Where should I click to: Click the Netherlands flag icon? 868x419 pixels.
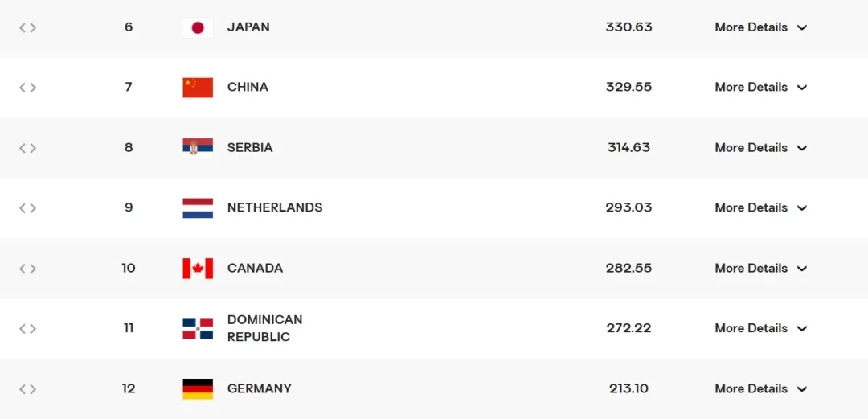(x=198, y=208)
